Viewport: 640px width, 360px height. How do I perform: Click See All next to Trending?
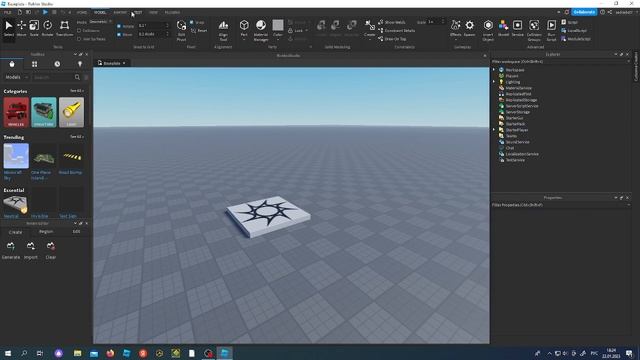click(77, 137)
